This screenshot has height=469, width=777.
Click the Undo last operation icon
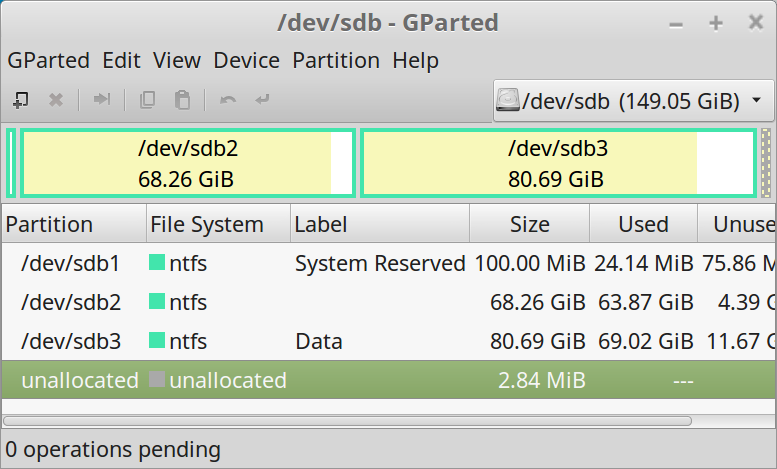(x=228, y=100)
